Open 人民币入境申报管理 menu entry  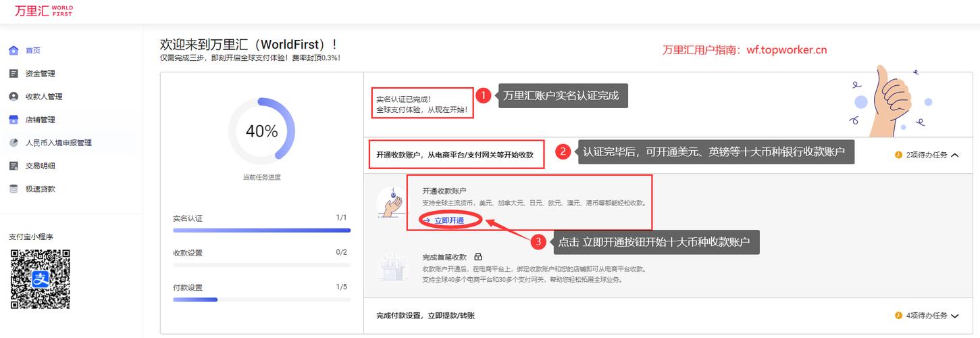pos(59,143)
